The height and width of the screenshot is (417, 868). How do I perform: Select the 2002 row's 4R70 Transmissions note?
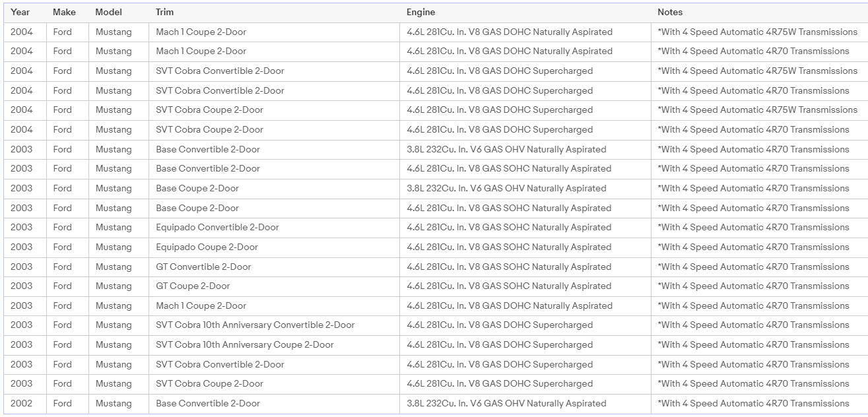click(753, 403)
